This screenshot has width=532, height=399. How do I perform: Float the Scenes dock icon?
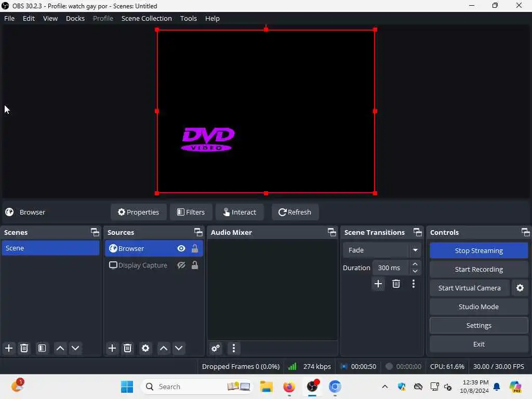click(x=95, y=232)
